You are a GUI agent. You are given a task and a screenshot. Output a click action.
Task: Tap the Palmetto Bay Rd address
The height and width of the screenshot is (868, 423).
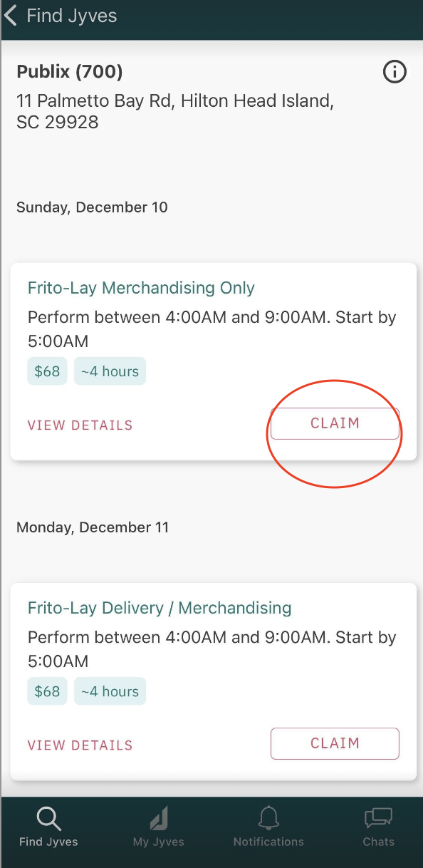(x=175, y=112)
